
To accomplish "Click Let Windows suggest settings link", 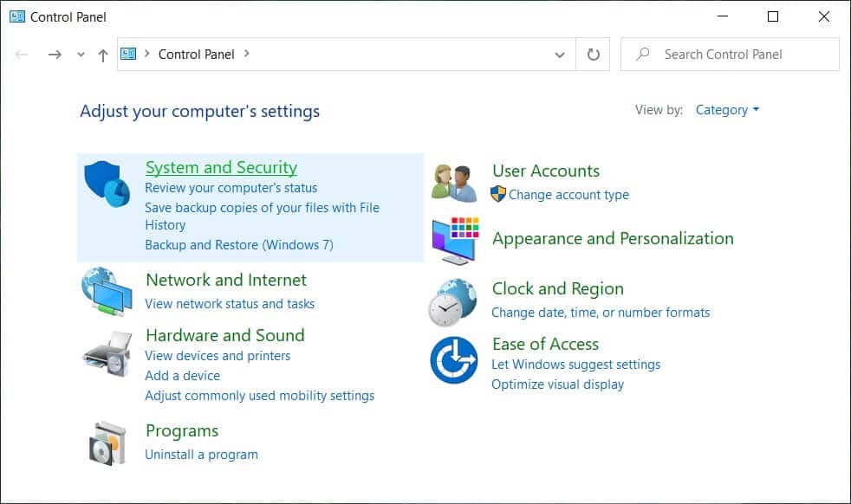I will (x=575, y=364).
